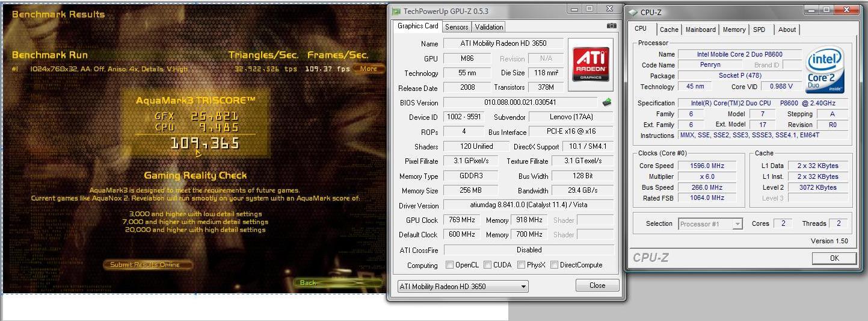This screenshot has width=868, height=321.
Task: Click the 109.37 fps result
Action: pyautogui.click(x=327, y=69)
